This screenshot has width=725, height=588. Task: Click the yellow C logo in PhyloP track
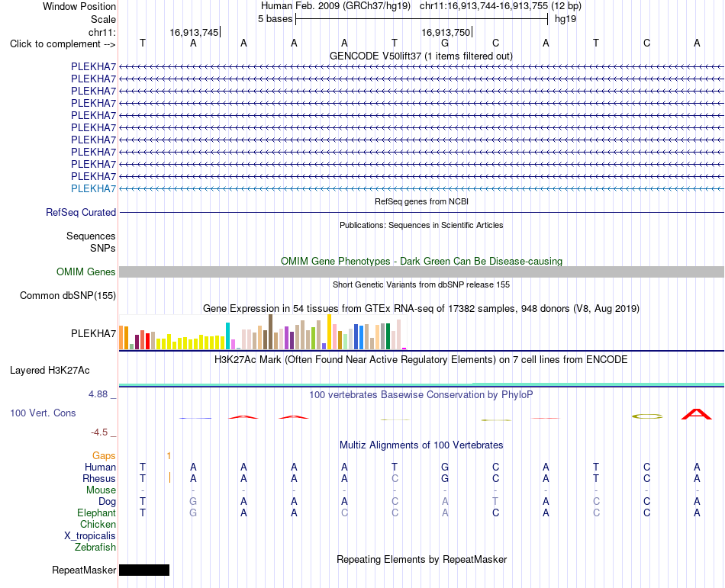[x=647, y=416]
